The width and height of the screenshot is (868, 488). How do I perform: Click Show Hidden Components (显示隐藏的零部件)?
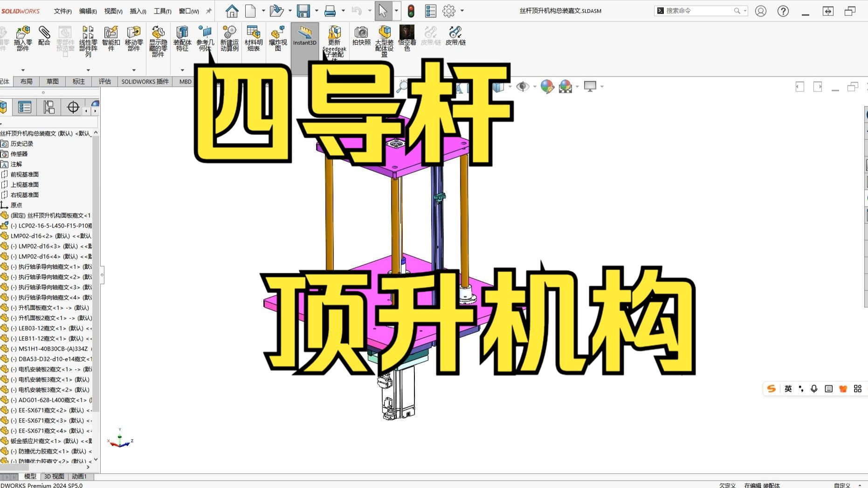[x=158, y=41]
